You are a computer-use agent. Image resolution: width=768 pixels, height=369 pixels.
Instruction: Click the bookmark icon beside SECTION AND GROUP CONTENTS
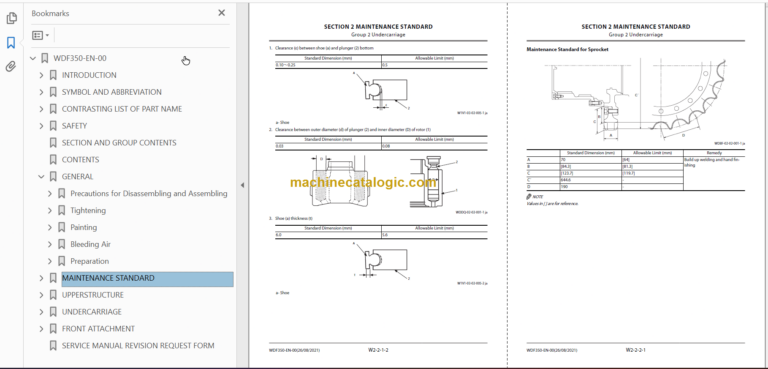click(x=53, y=143)
